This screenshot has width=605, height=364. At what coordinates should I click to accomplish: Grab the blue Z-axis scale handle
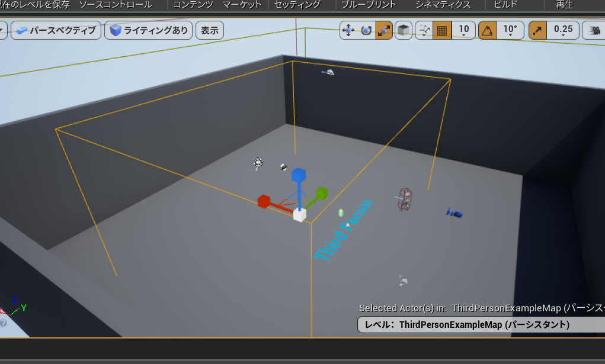(299, 175)
